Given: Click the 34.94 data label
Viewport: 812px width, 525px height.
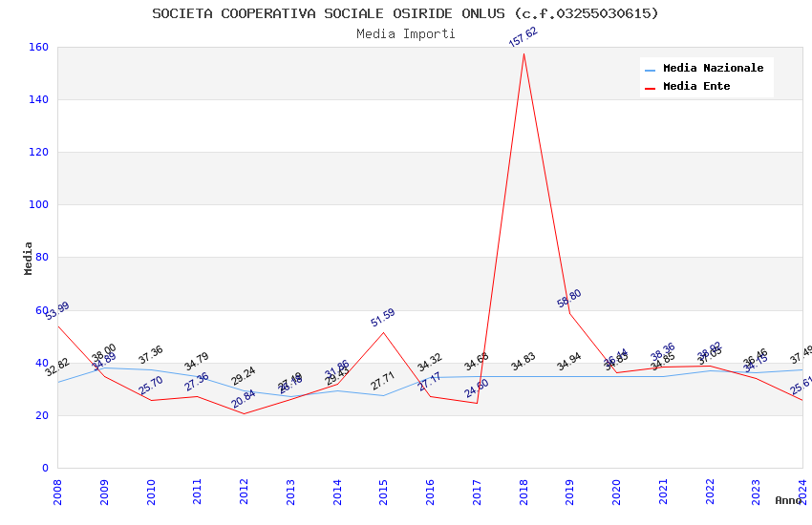Looking at the screenshot, I should (569, 361).
